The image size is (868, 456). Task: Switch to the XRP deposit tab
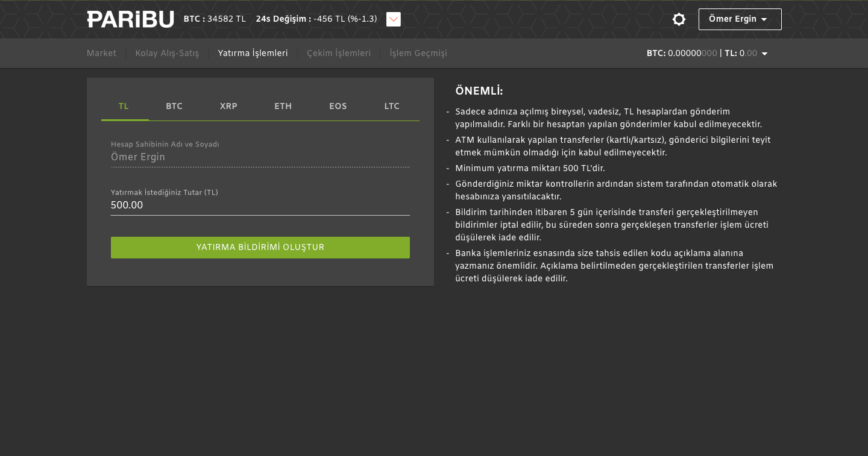coord(228,107)
